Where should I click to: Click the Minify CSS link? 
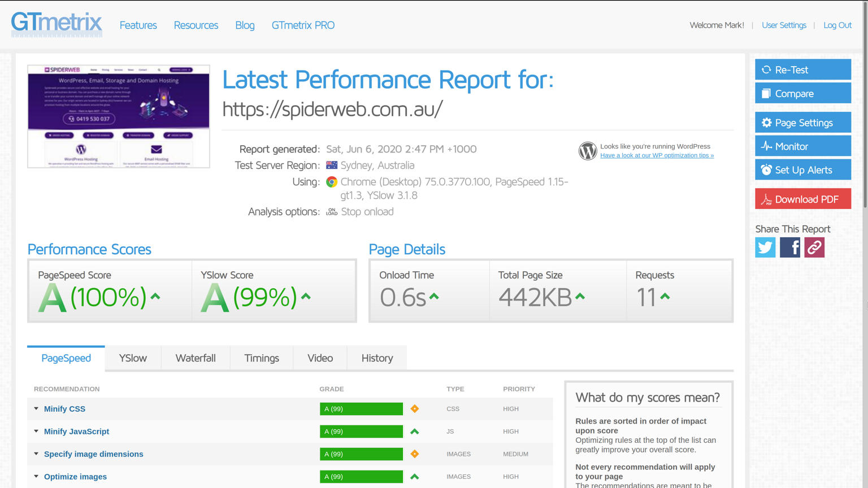[x=64, y=409]
